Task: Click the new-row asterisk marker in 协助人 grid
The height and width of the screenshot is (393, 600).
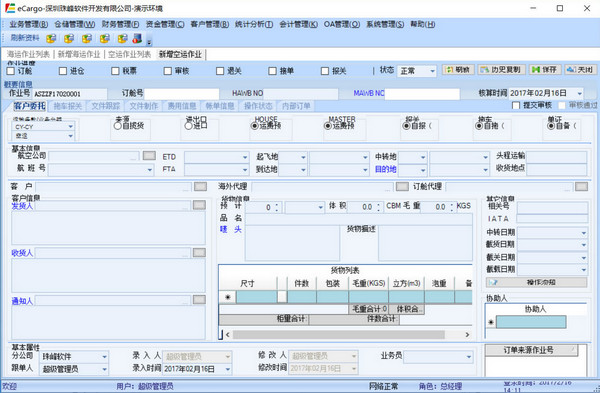Action: [x=491, y=322]
